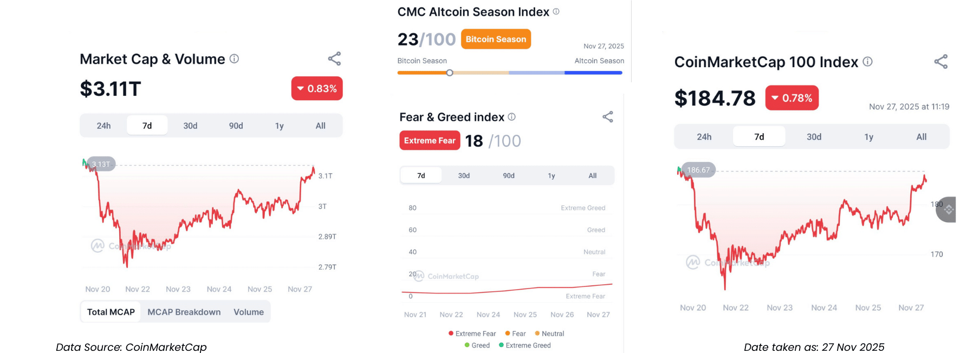Open info icon beside Market Cap & Volume
The height and width of the screenshot is (353, 980).
[234, 58]
